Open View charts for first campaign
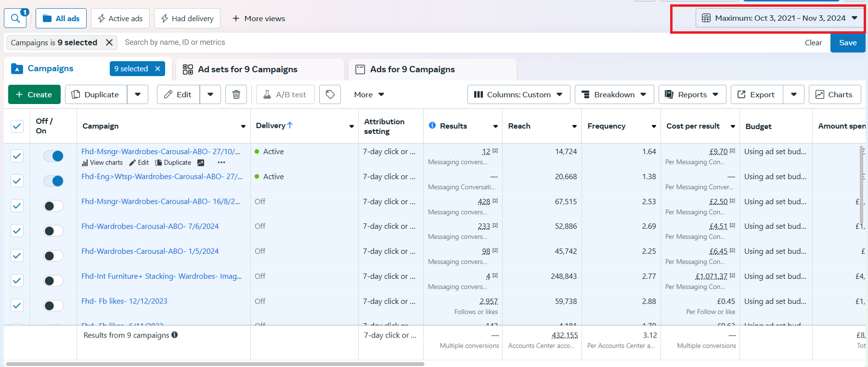The width and height of the screenshot is (868, 367). 102,163
